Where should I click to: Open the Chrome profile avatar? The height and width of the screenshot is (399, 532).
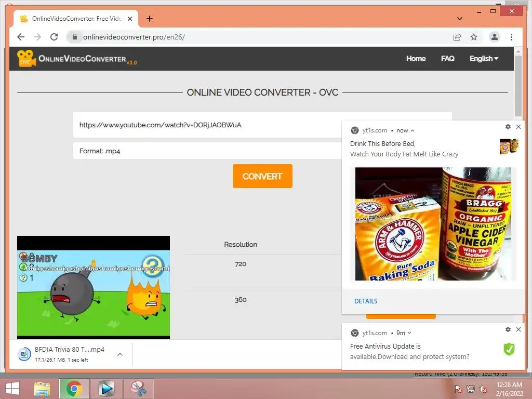coord(495,37)
